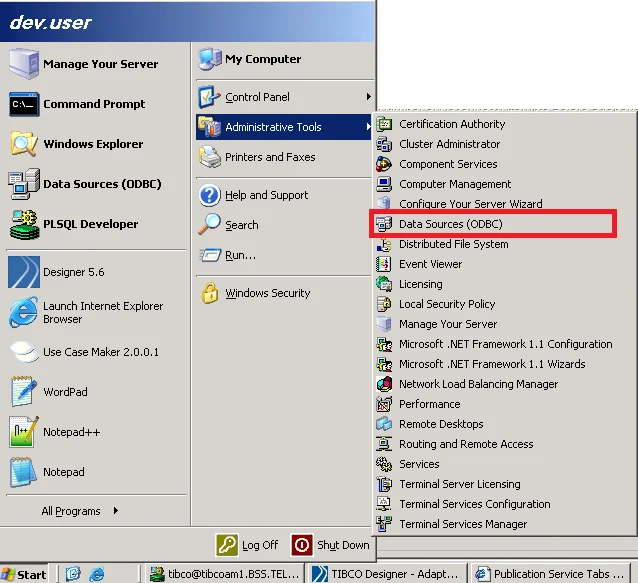This screenshot has width=638, height=583.
Task: Click the Start button on taskbar
Action: tap(25, 574)
